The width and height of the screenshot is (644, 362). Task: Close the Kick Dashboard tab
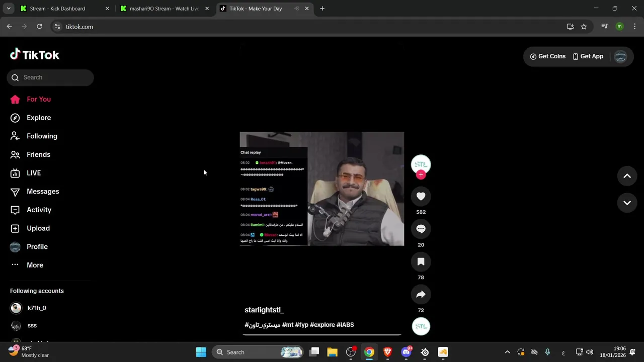107,9
